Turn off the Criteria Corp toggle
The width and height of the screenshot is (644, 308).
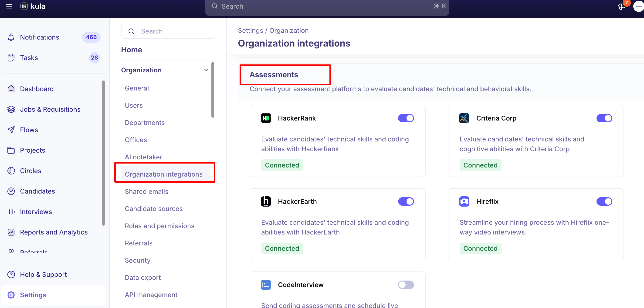coord(604,118)
